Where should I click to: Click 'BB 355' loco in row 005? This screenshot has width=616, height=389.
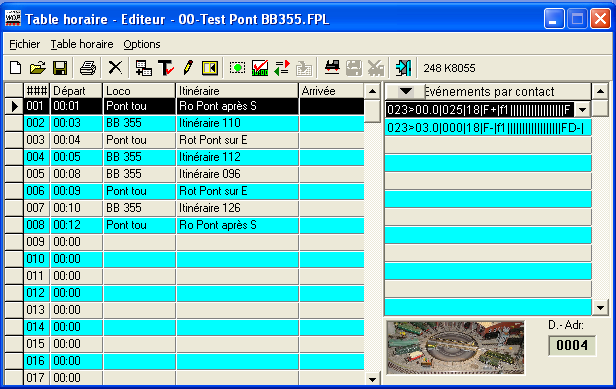[139, 174]
